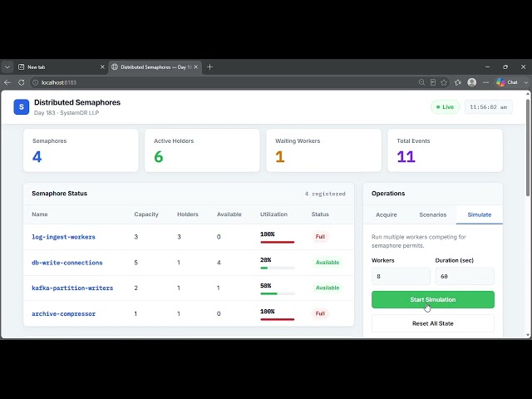Switch to the New tab browser tab

pyautogui.click(x=61, y=67)
